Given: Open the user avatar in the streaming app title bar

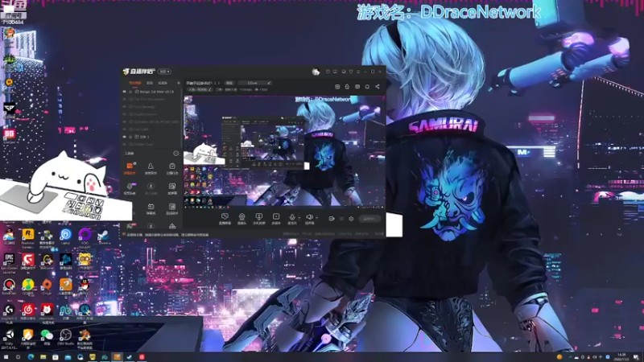Looking at the screenshot, I should pyautogui.click(x=316, y=72).
